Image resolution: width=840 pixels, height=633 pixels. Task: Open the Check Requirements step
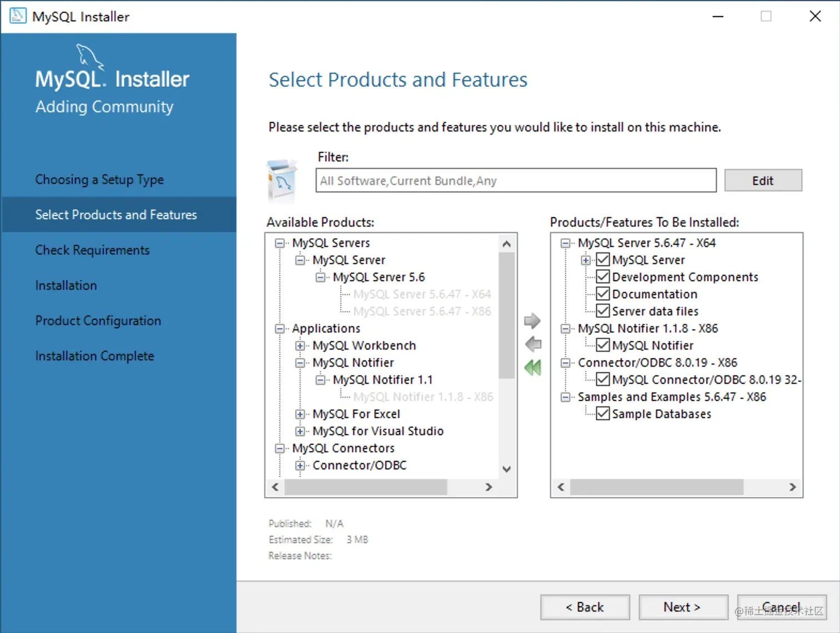(x=92, y=250)
